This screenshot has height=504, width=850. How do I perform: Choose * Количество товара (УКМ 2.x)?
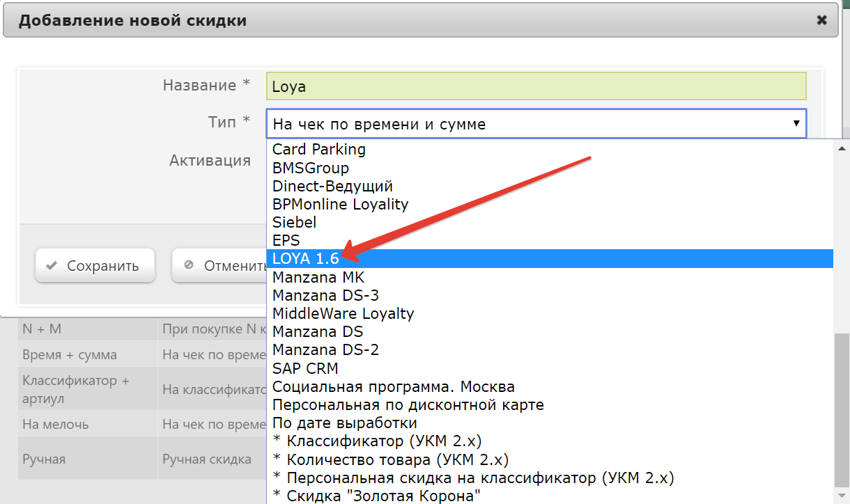click(x=550, y=459)
